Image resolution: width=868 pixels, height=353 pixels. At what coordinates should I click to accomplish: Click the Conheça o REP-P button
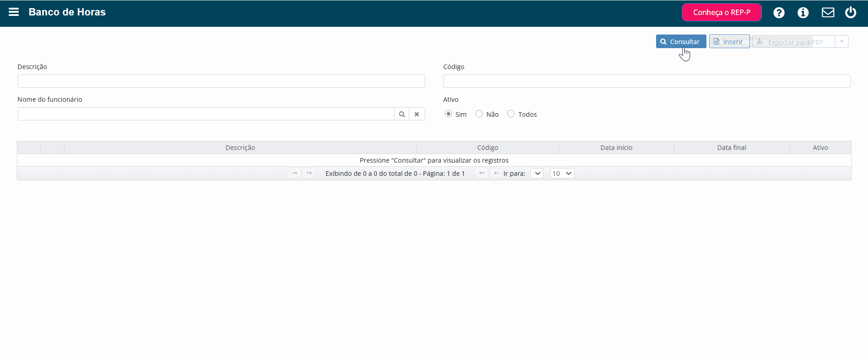point(721,12)
